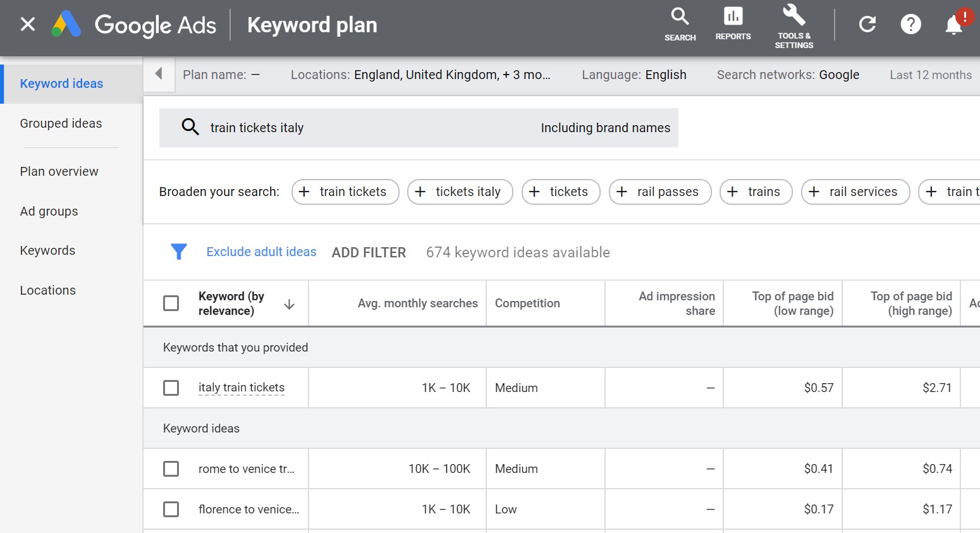Click Exclude adult ideas

click(x=261, y=251)
